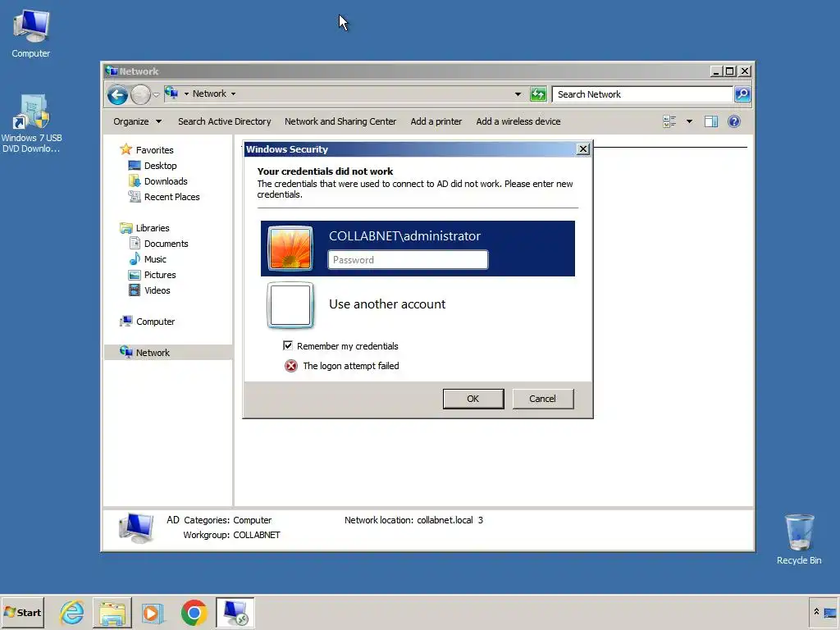Click OK in Windows Security dialog
Screen dimensions: 840x630
473,399
